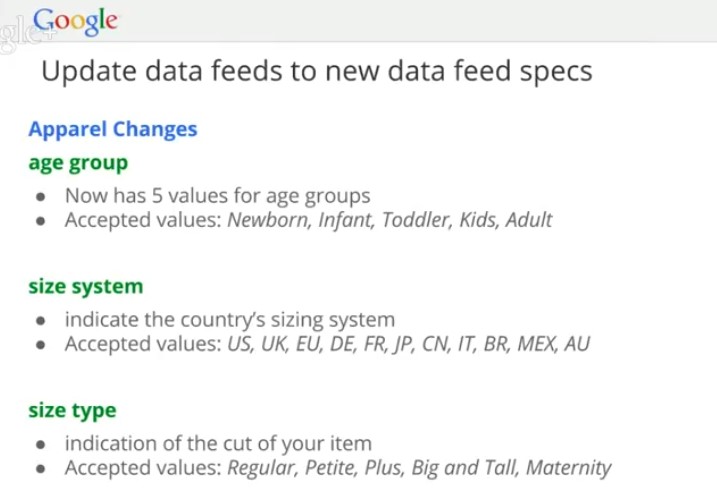
Task: Click the size type heading
Action: tap(72, 411)
